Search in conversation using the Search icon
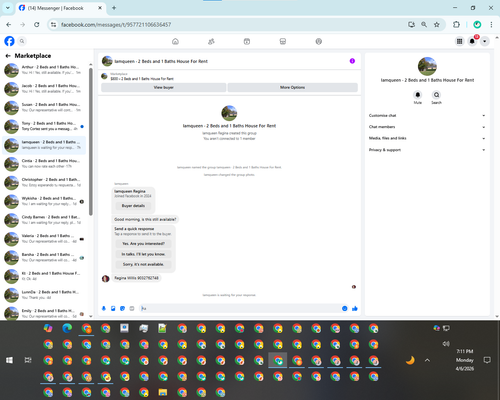The height and width of the screenshot is (400, 500). [x=436, y=95]
